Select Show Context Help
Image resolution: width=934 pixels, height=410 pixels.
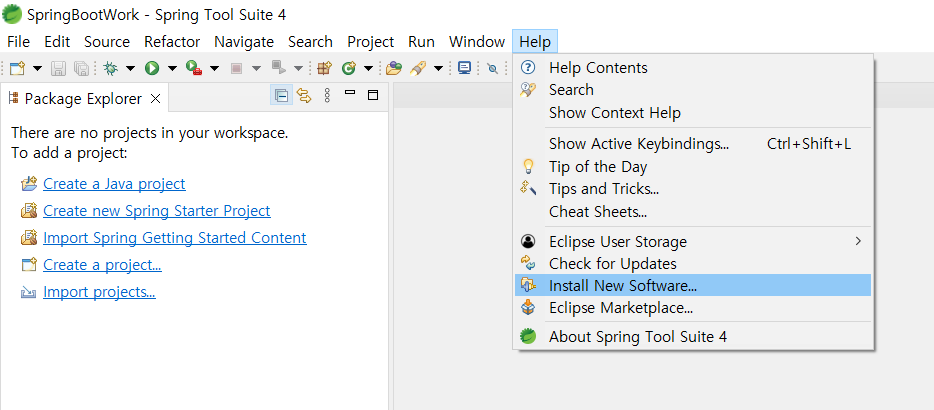coord(693,113)
